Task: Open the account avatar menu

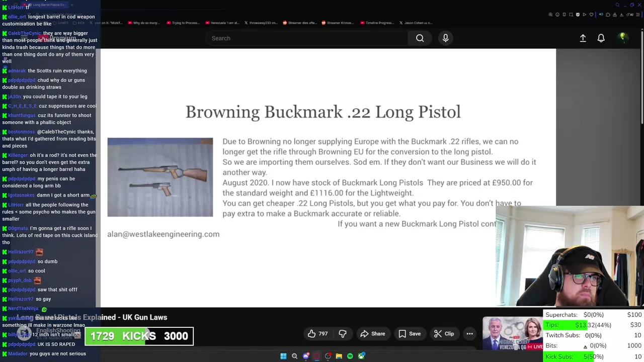Action: 622,38
